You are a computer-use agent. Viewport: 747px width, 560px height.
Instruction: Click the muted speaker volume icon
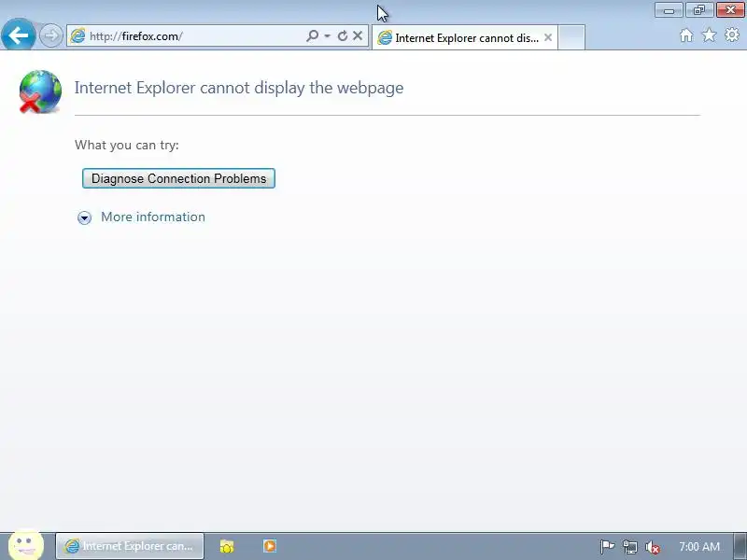coord(652,548)
